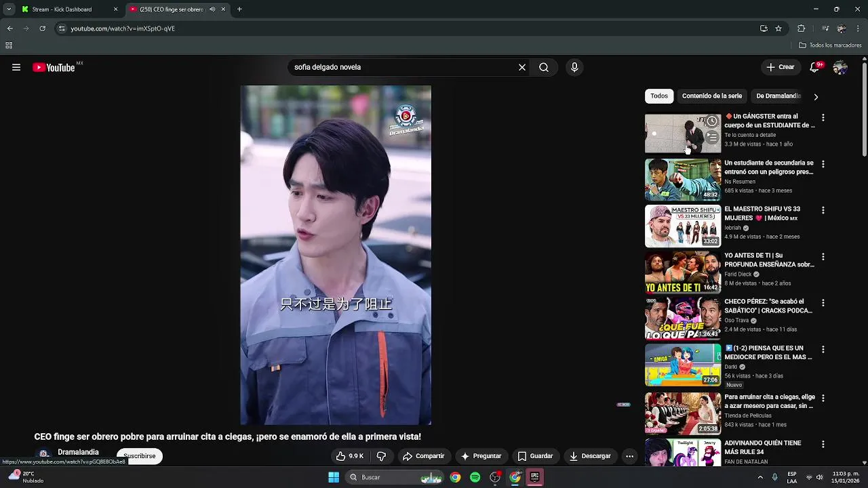The width and height of the screenshot is (868, 488).
Task: Open Todos los marcadores folder
Action: (830, 45)
